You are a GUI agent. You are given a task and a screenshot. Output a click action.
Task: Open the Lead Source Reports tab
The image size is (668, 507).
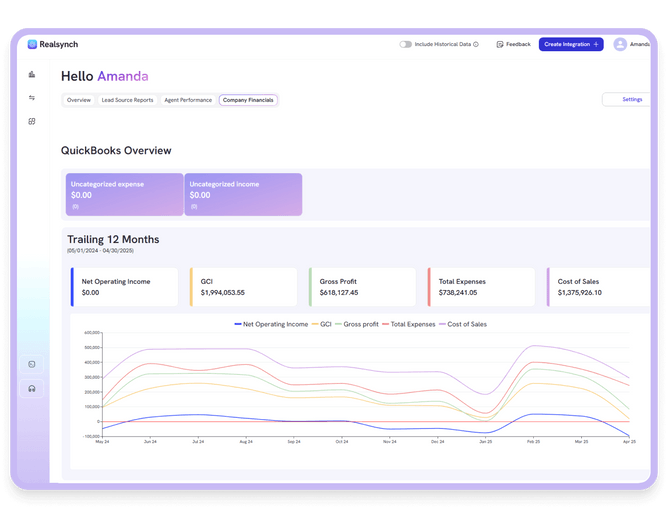click(x=127, y=100)
